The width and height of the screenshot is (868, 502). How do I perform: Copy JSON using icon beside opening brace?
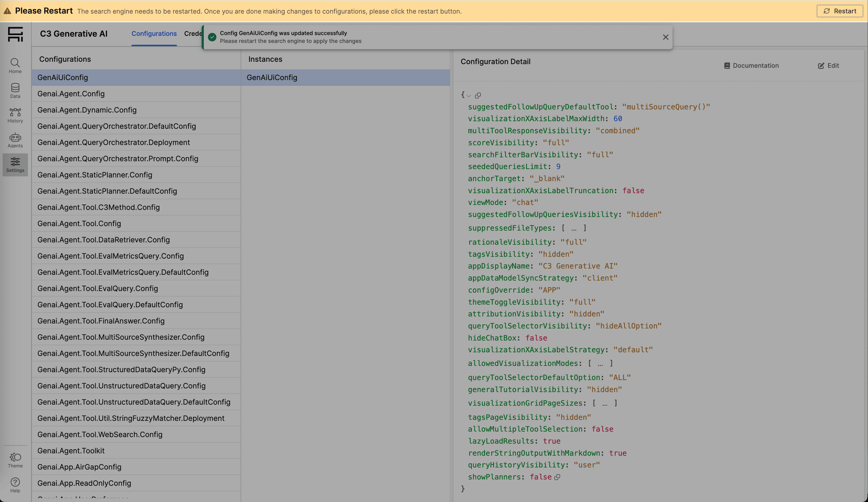478,96
